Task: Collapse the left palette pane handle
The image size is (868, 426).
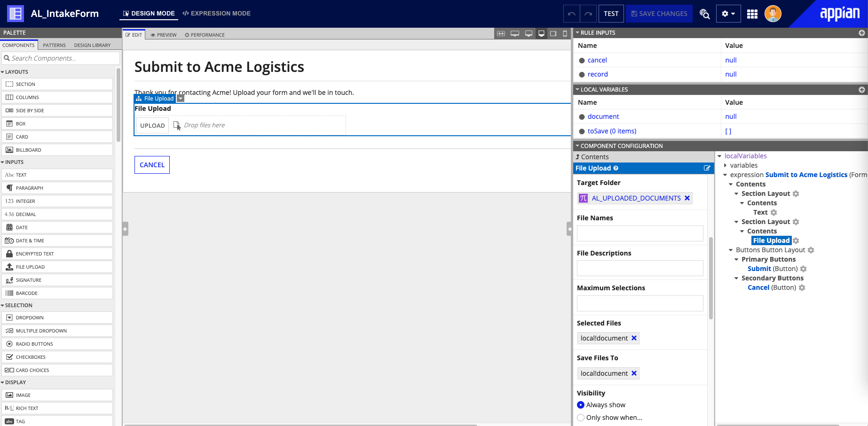Action: [125, 229]
